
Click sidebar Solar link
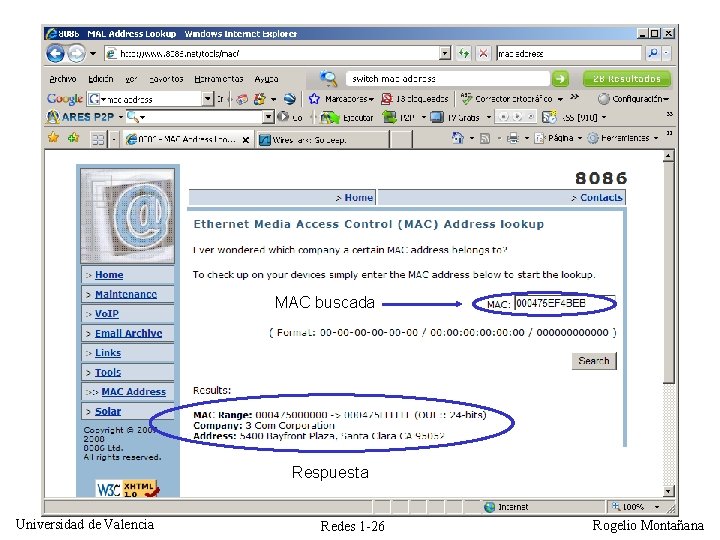tap(108, 411)
